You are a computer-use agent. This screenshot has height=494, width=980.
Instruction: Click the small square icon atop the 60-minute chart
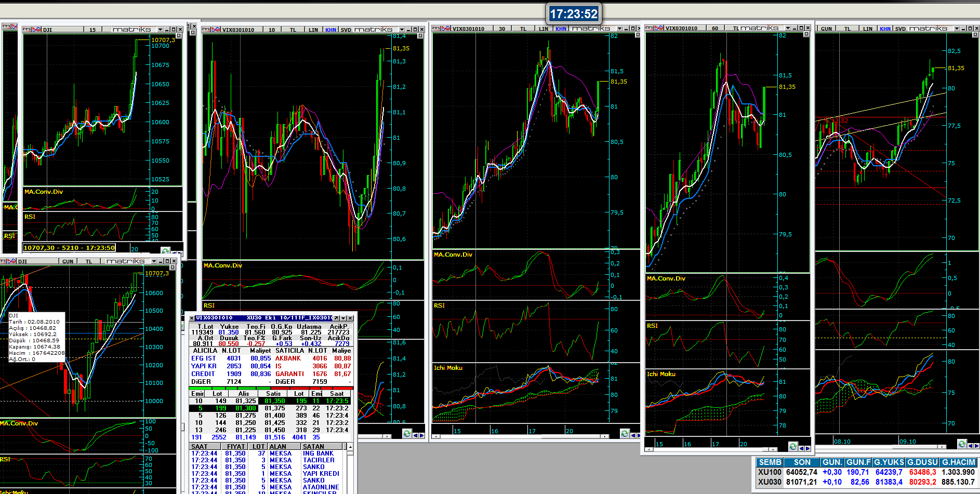tap(806, 34)
